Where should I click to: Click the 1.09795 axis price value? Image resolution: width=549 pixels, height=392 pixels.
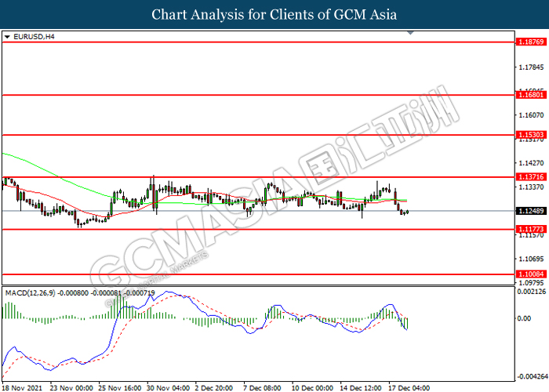pyautogui.click(x=531, y=283)
